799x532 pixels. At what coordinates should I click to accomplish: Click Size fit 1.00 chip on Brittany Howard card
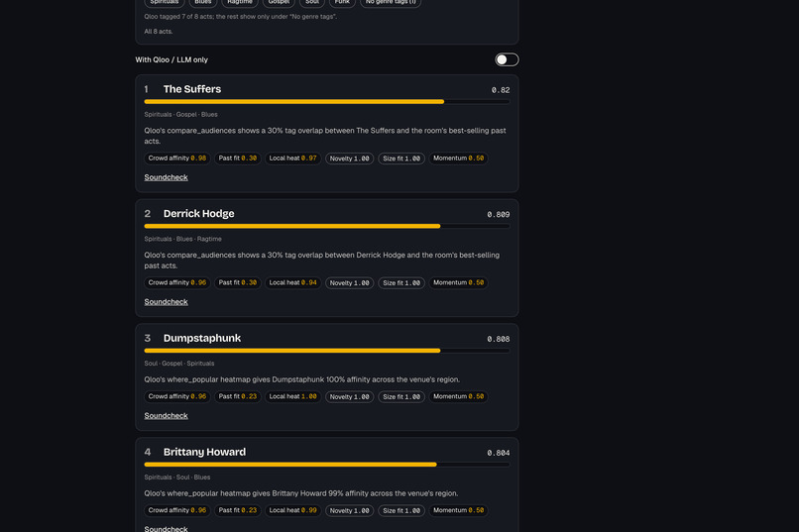click(x=401, y=510)
